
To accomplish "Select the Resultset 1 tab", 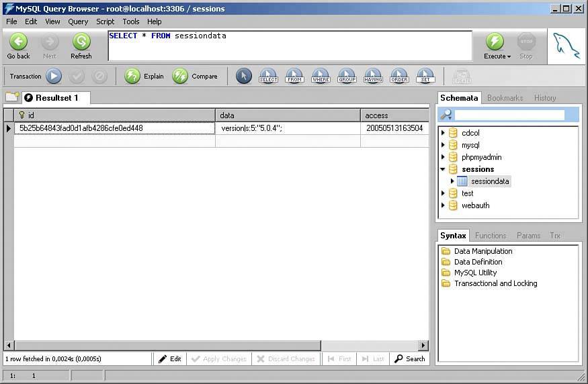I will (x=56, y=98).
